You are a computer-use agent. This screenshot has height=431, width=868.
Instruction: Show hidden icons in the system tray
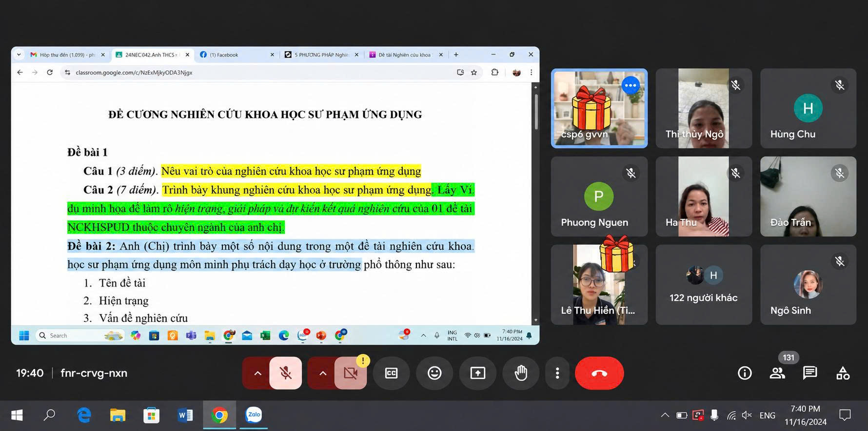click(x=665, y=415)
